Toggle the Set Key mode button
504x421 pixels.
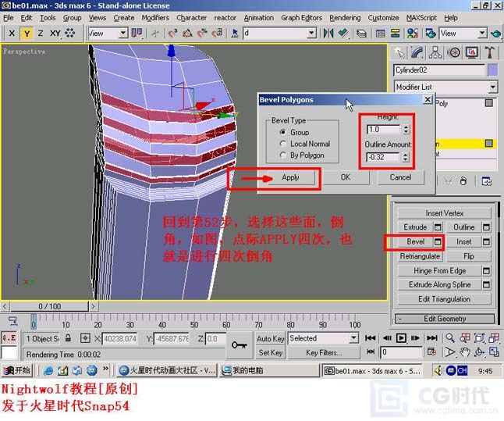coord(270,353)
